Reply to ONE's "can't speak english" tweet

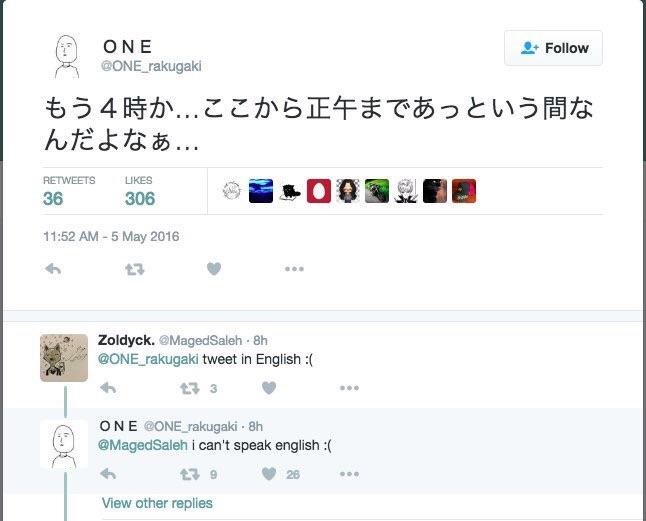108,474
